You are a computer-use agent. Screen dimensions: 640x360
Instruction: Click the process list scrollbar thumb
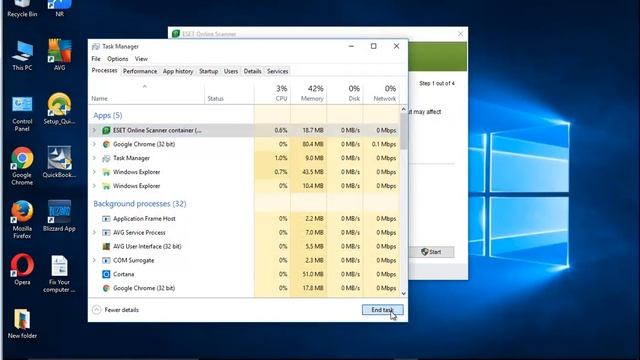404,131
